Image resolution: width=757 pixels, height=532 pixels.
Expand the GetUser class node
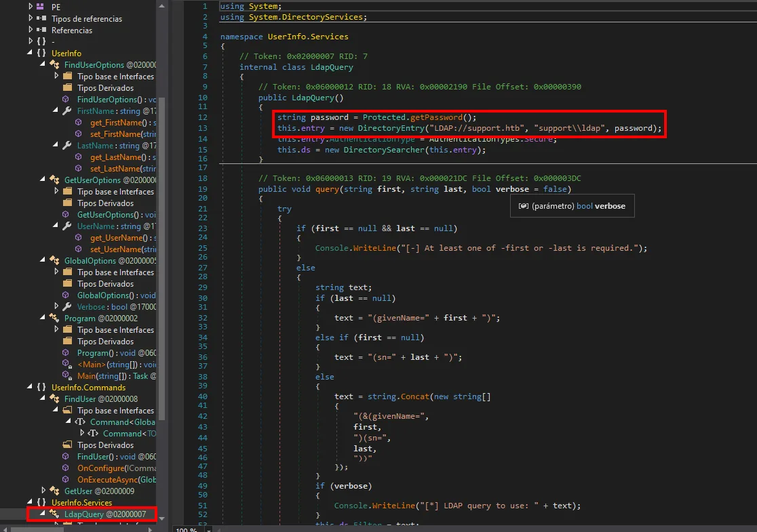click(x=43, y=491)
